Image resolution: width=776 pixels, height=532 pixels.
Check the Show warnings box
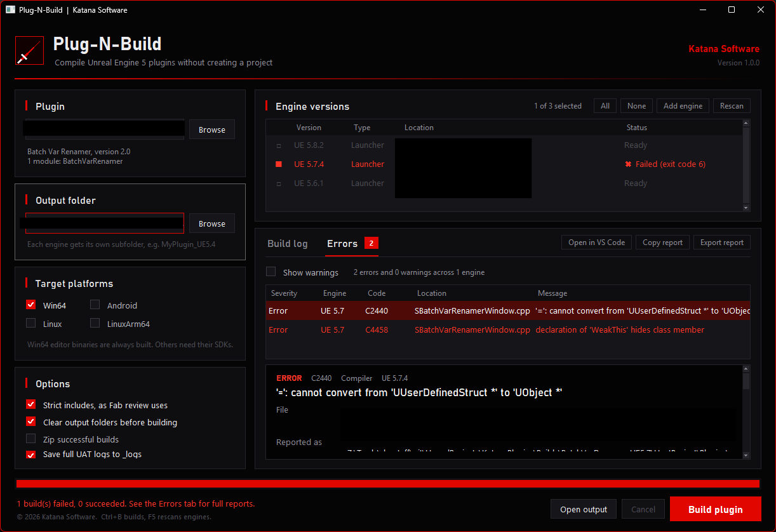coord(271,272)
